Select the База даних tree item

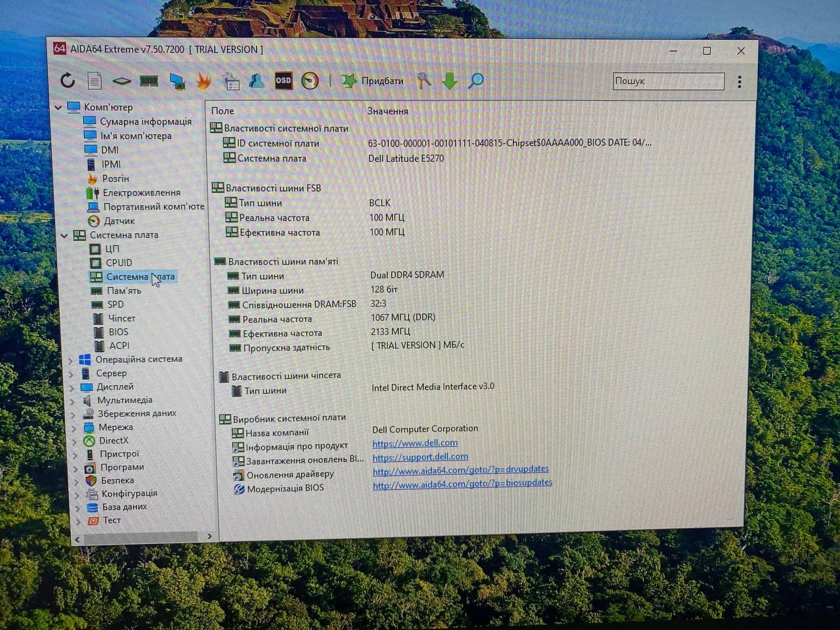click(125, 507)
